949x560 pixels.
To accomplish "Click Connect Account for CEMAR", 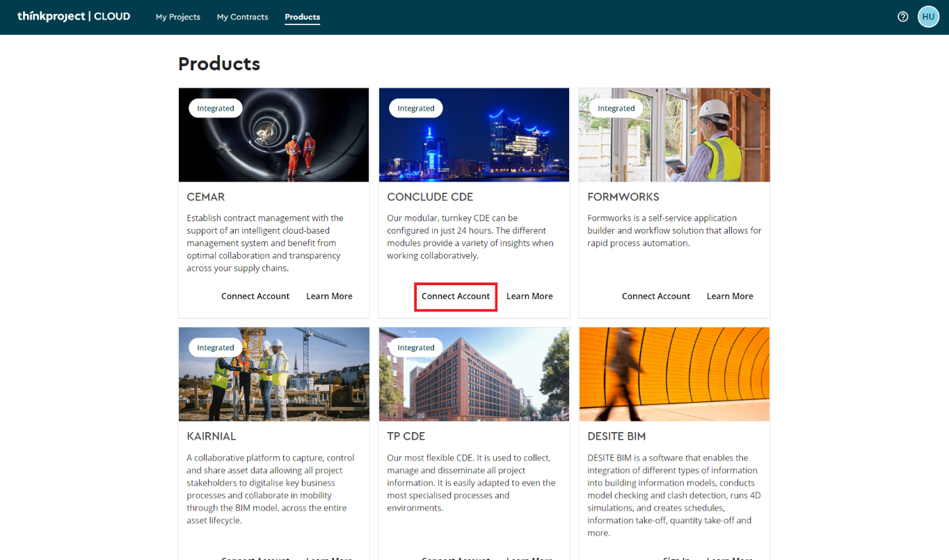I will [x=255, y=296].
